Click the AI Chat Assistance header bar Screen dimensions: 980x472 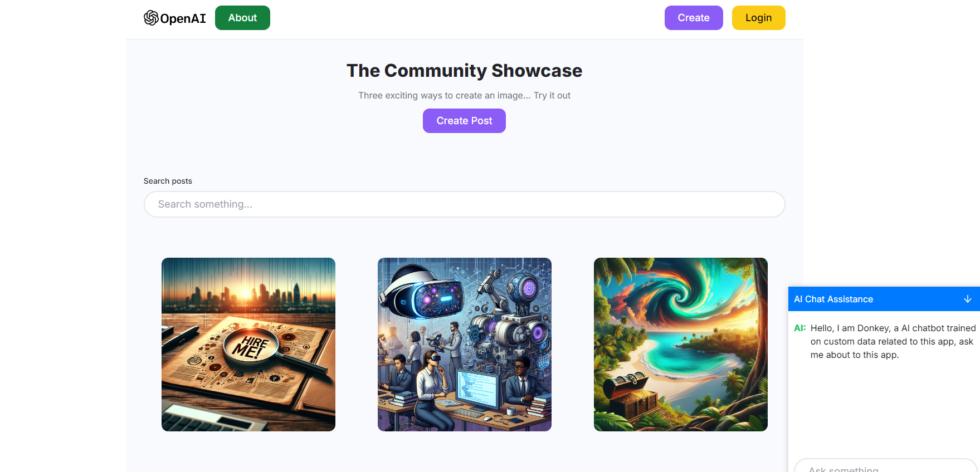(x=884, y=299)
